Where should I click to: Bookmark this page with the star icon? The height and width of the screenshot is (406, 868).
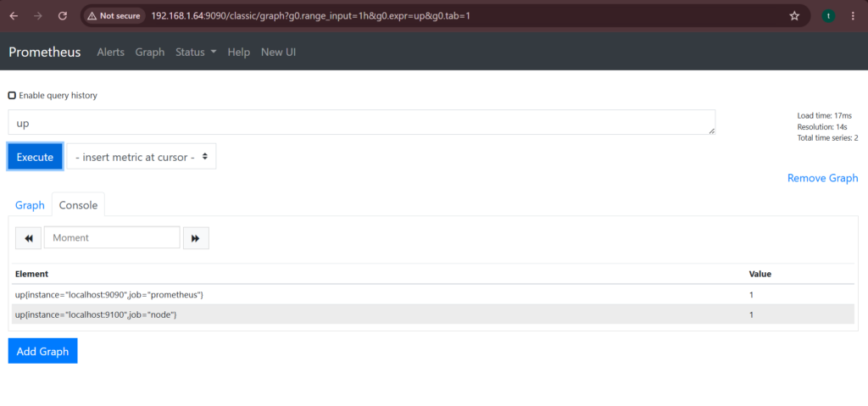click(x=794, y=16)
